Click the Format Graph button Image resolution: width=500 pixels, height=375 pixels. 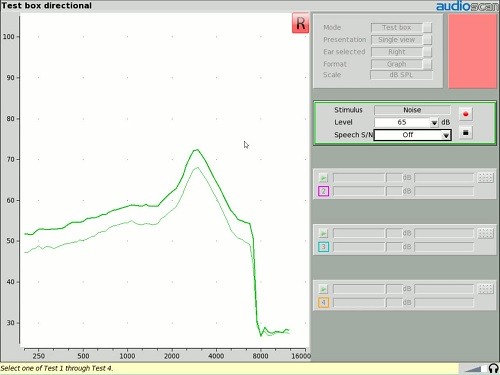click(x=401, y=64)
